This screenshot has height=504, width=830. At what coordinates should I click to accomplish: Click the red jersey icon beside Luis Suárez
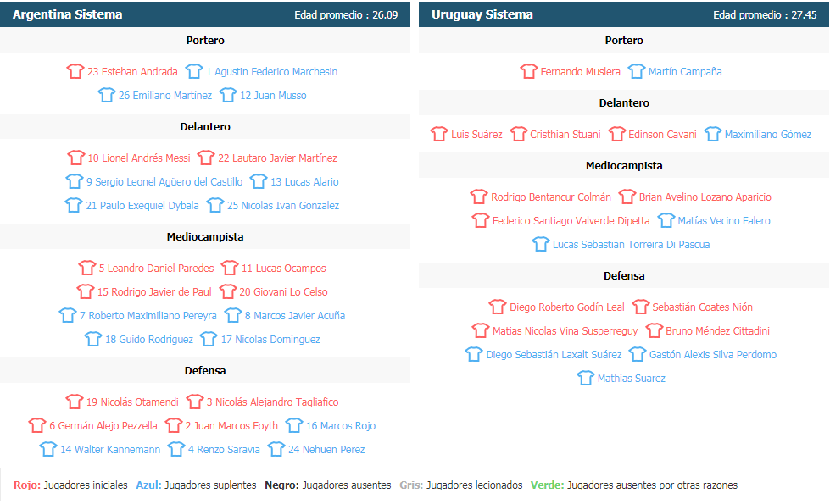click(x=439, y=135)
